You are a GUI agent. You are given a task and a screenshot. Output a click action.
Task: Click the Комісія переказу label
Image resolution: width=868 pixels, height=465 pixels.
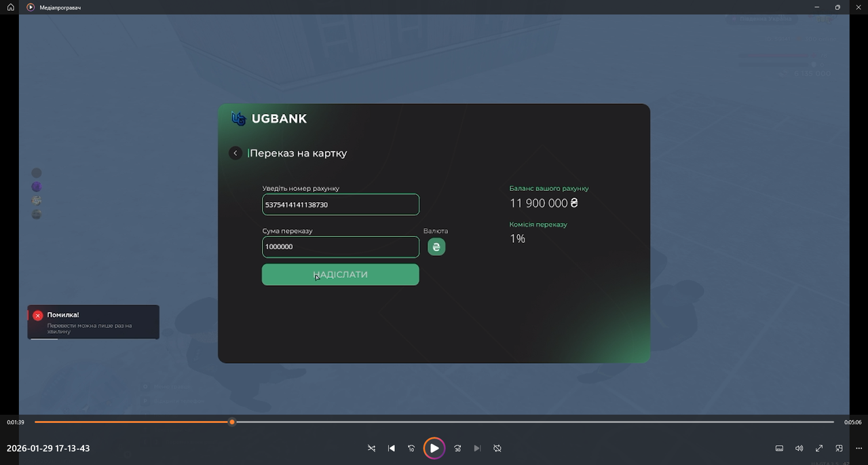click(538, 224)
